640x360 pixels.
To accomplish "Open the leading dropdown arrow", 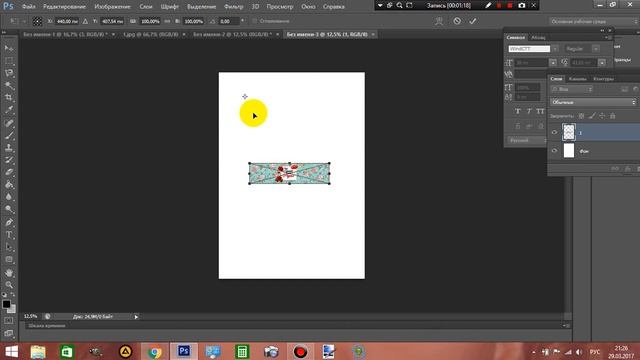I will tap(602, 62).
